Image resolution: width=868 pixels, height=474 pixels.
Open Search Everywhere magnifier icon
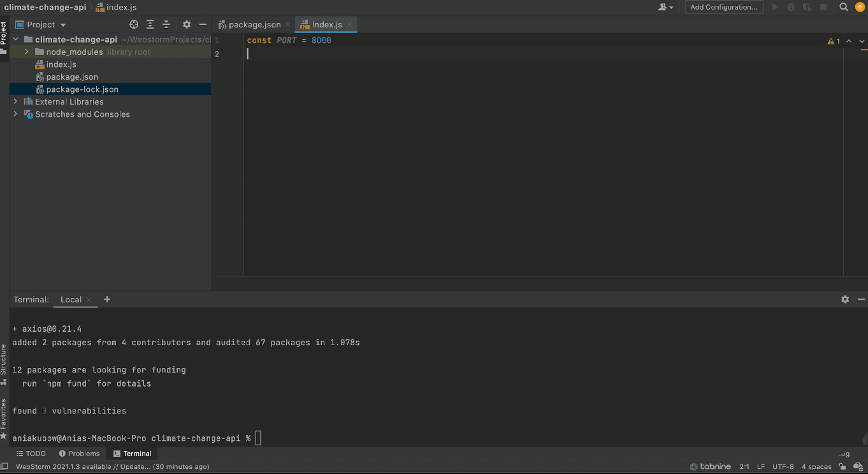pos(844,7)
